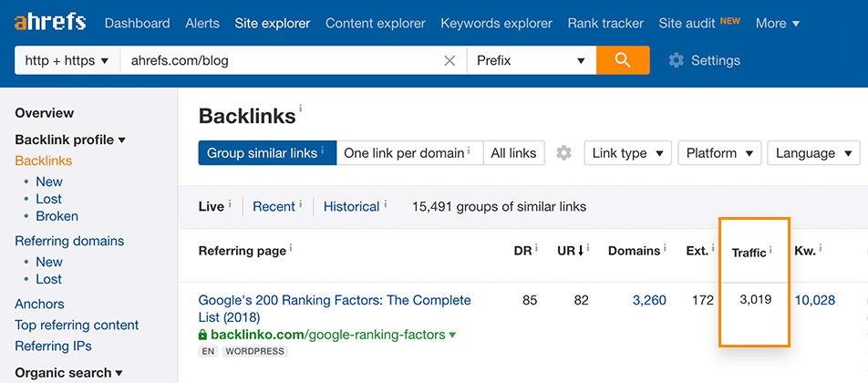
Task: Collapse the Backlink profile sidebar section
Action: (x=70, y=140)
